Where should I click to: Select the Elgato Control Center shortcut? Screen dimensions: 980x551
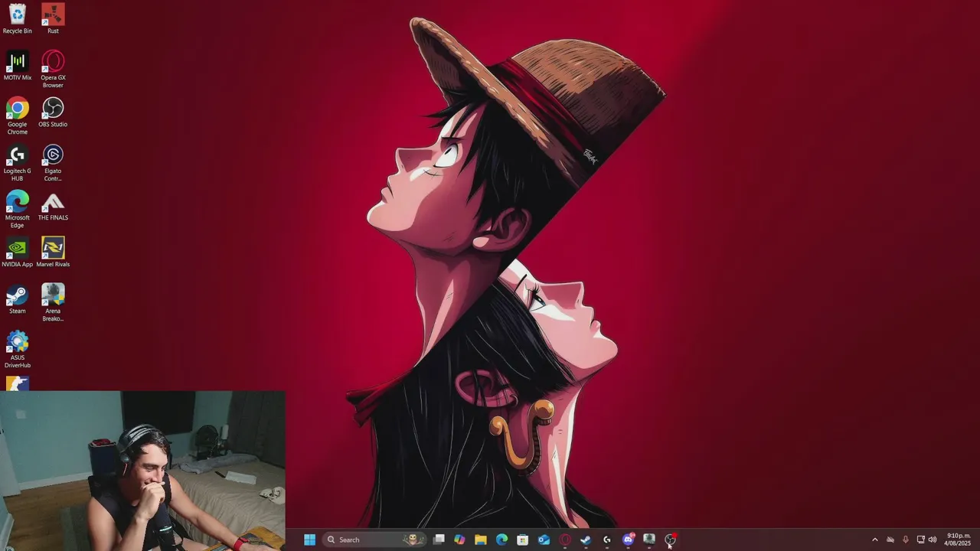tap(53, 163)
